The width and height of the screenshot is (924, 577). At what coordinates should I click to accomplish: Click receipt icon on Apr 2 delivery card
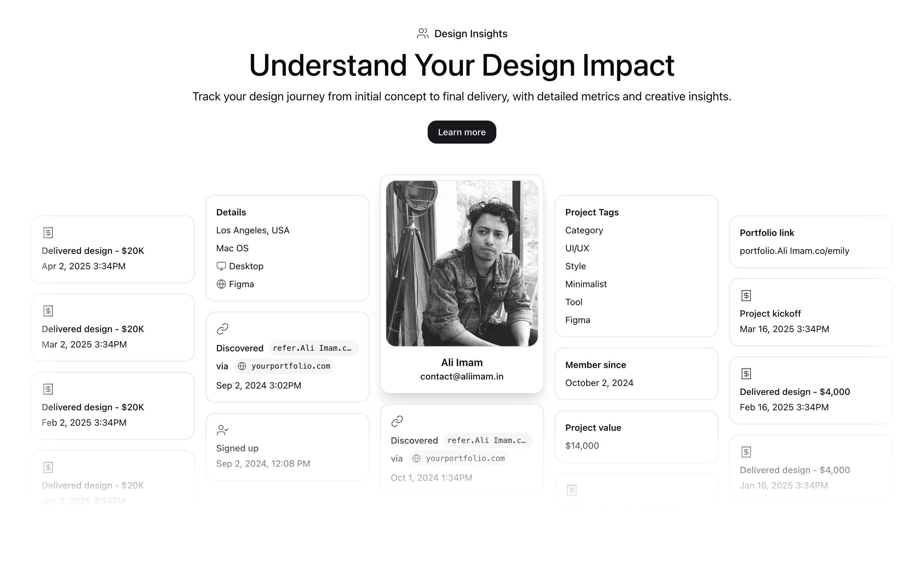48,232
